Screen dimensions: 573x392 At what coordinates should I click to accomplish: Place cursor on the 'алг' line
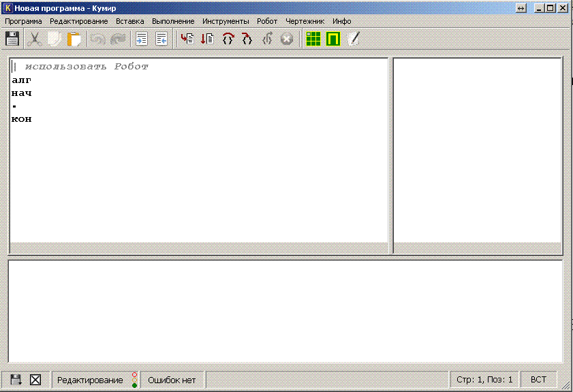coord(22,80)
